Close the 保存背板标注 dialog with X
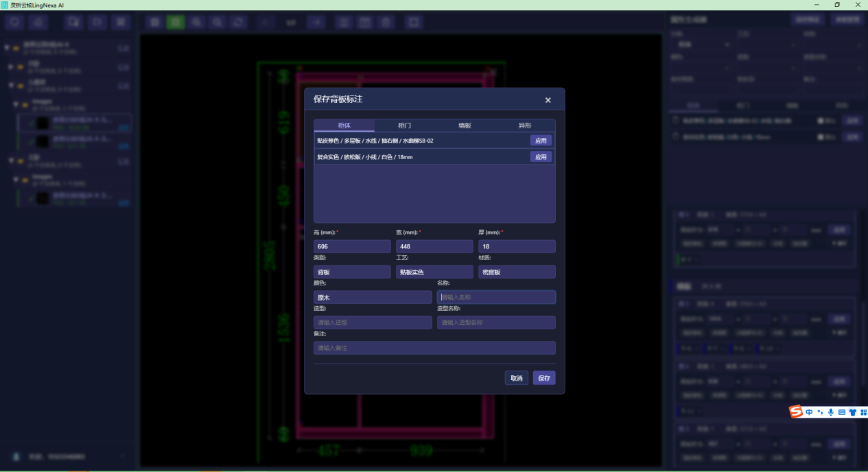This screenshot has width=868, height=472. tap(548, 100)
